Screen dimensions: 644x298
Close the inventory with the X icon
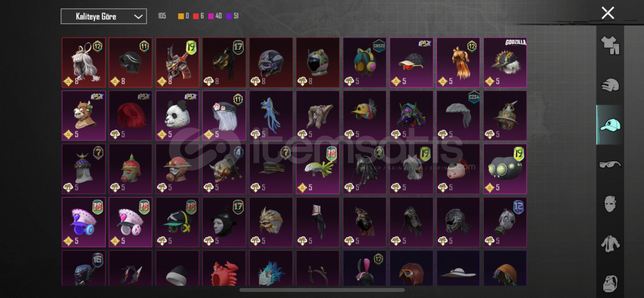click(x=608, y=13)
